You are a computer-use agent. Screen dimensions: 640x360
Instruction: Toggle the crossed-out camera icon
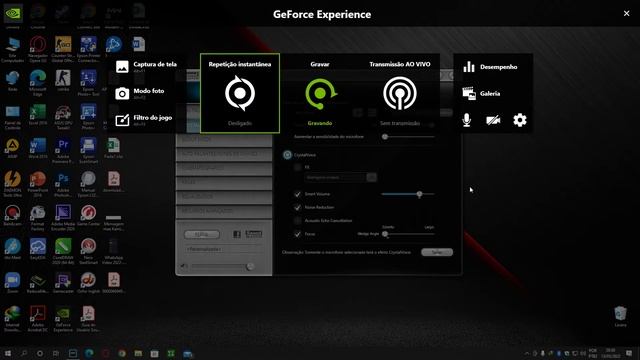[493, 120]
